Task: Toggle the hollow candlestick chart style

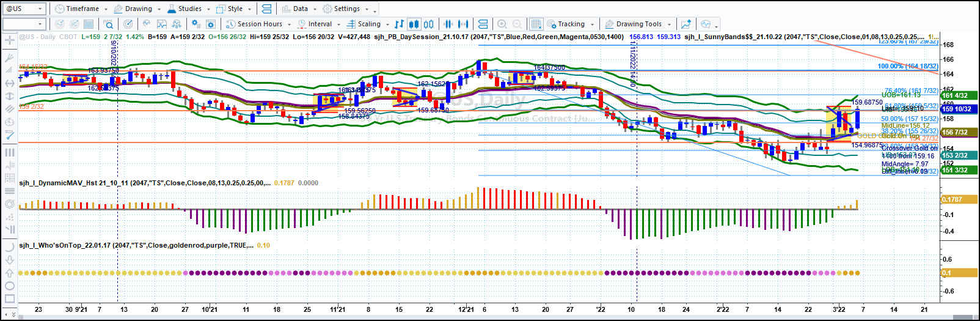Action: [x=429, y=24]
